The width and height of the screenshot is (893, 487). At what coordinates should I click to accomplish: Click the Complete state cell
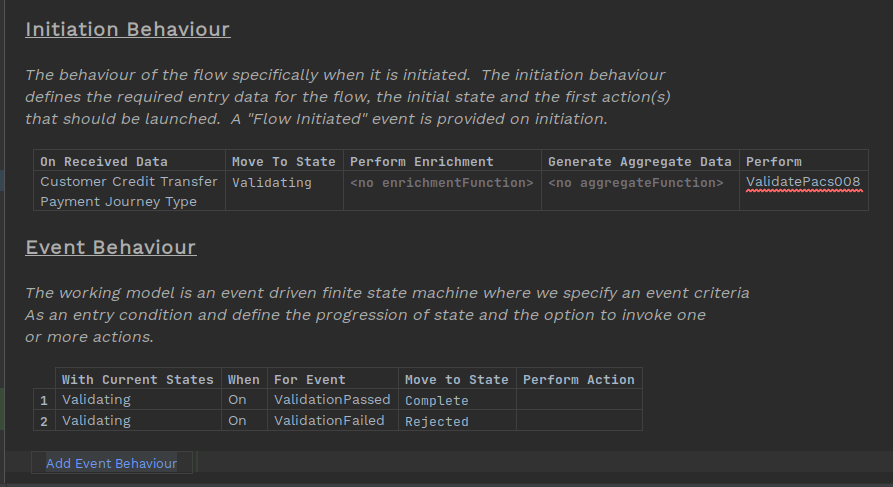click(x=436, y=400)
